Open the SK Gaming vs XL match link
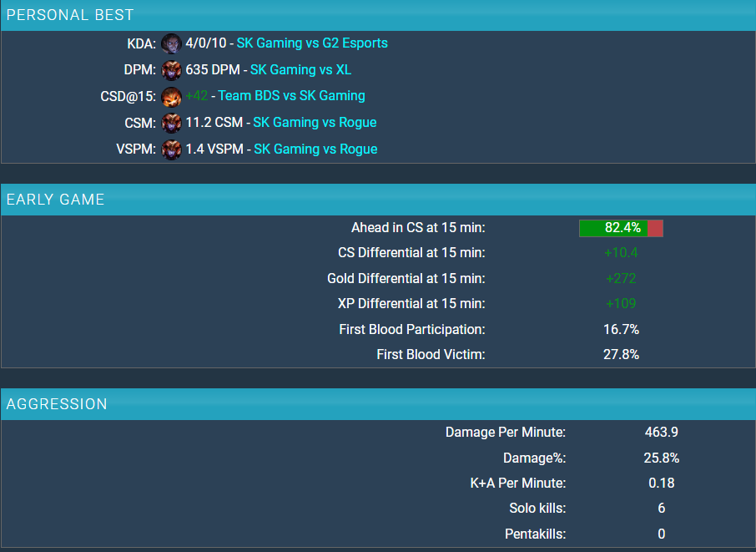This screenshot has height=552, width=756. pyautogui.click(x=300, y=69)
